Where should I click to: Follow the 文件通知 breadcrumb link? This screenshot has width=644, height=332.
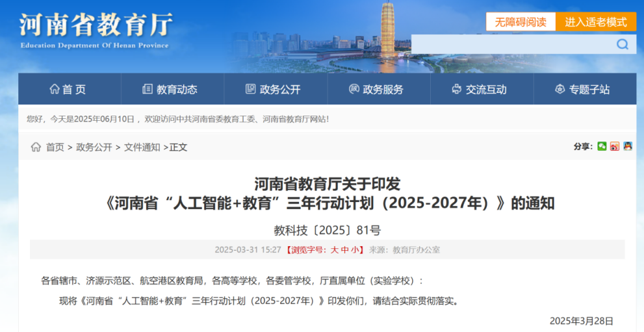[x=142, y=147]
